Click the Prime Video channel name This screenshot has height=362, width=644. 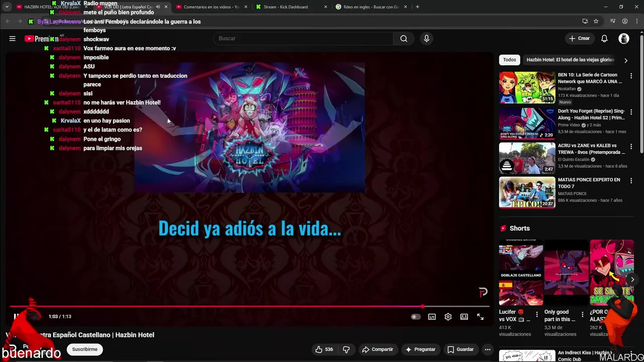click(x=570, y=125)
